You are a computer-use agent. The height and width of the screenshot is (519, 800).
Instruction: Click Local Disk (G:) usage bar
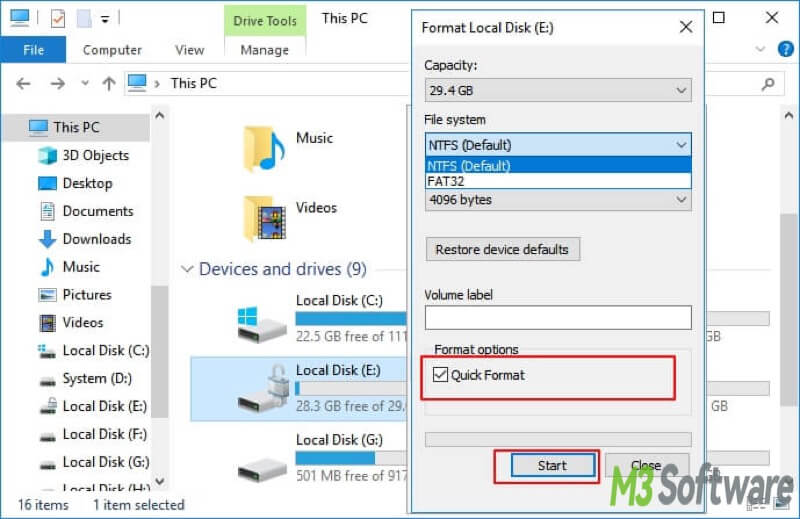[x=352, y=458]
